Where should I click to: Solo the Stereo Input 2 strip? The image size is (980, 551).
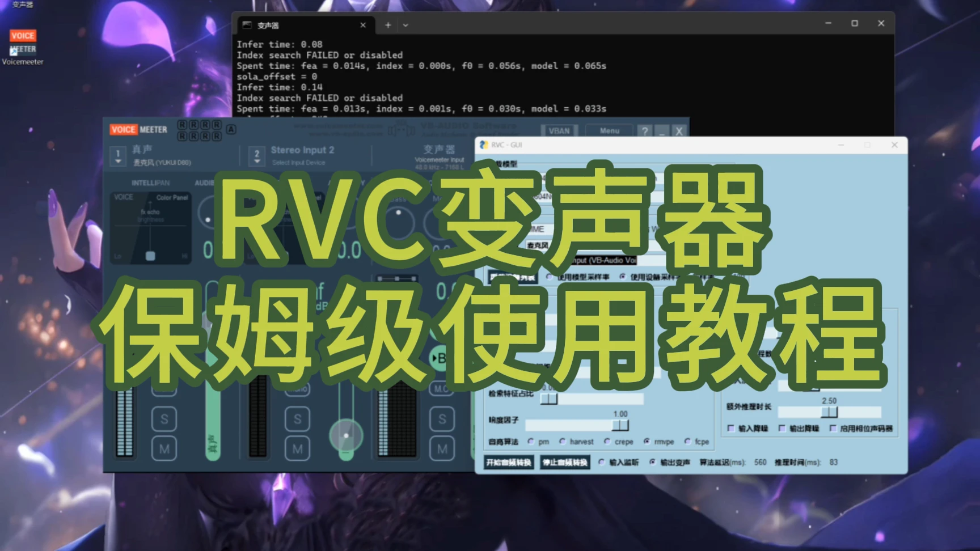[297, 419]
